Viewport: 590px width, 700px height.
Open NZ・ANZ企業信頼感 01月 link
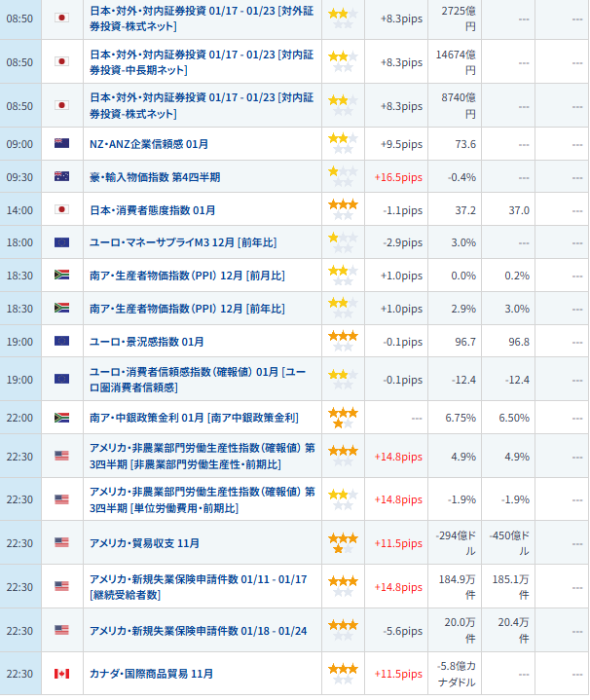pos(149,144)
